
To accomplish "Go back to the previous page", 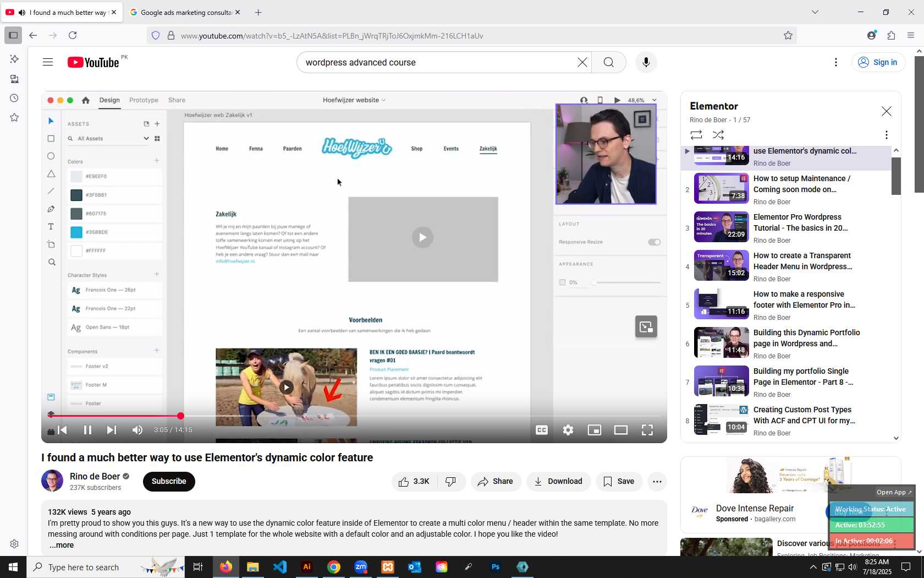I will pos(33,35).
